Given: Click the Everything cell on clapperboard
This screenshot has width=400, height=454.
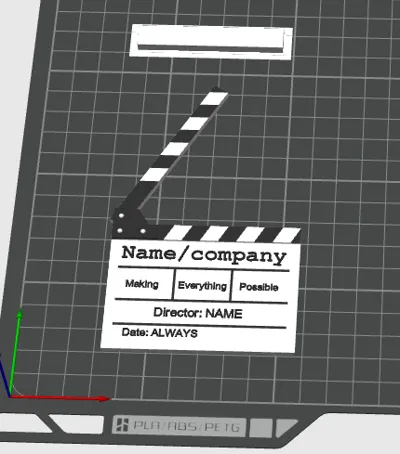Looking at the screenshot, I should coord(202,286).
